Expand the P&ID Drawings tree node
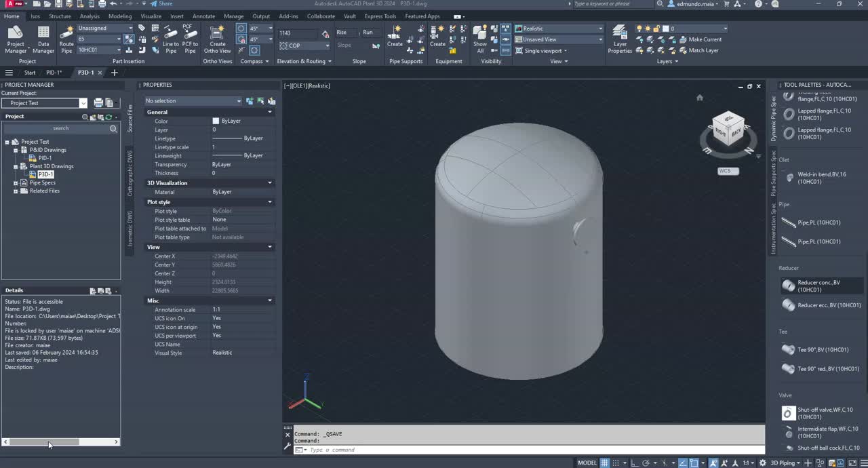Screen dimensions: 868x468 tap(16, 150)
